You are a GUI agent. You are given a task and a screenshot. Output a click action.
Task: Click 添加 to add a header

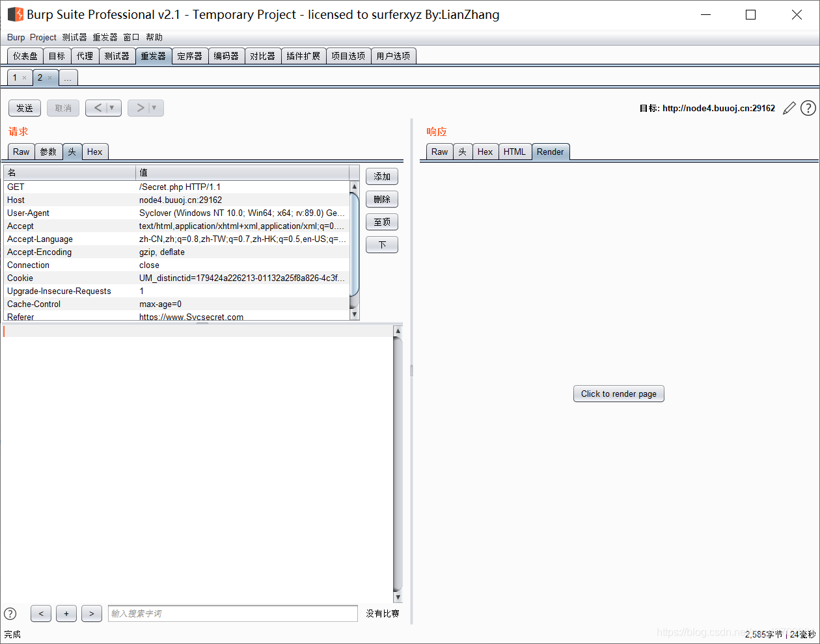[382, 176]
